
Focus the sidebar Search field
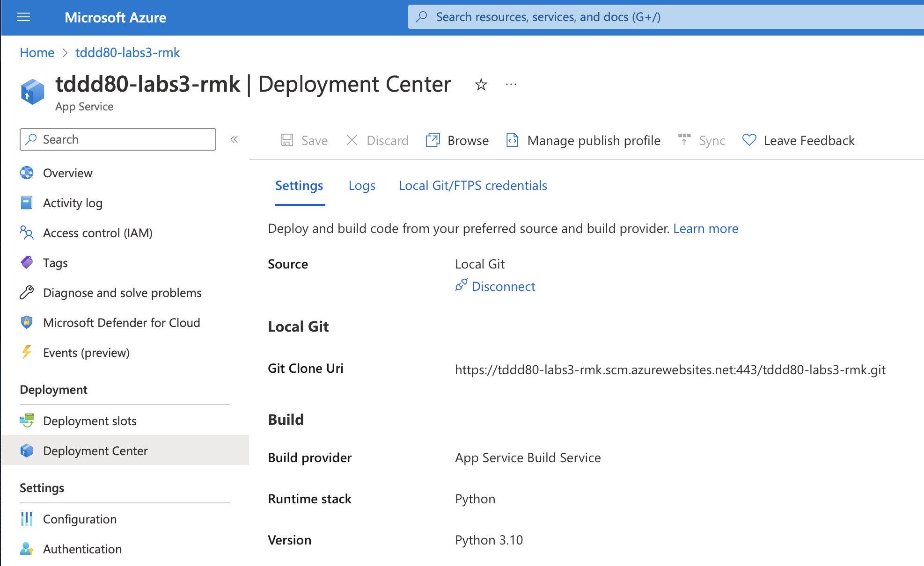tap(118, 139)
